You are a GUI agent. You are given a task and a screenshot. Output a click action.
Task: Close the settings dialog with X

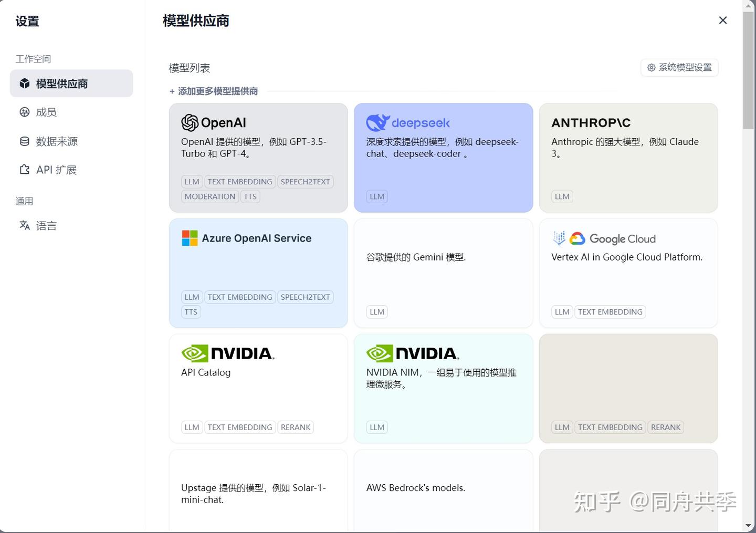click(x=723, y=20)
